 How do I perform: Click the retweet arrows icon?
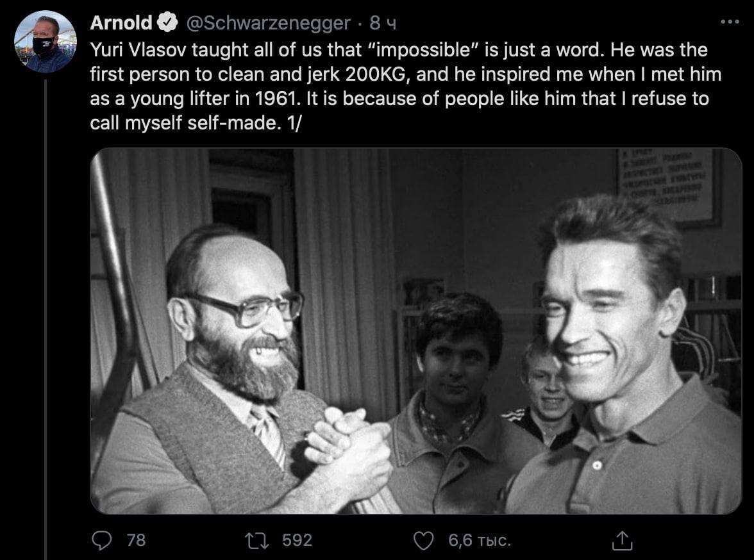pyautogui.click(x=256, y=540)
